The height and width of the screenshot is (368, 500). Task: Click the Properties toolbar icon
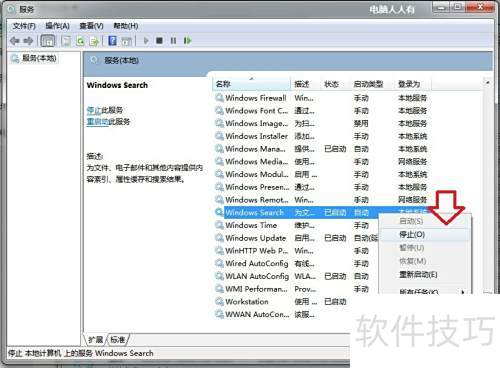point(67,41)
